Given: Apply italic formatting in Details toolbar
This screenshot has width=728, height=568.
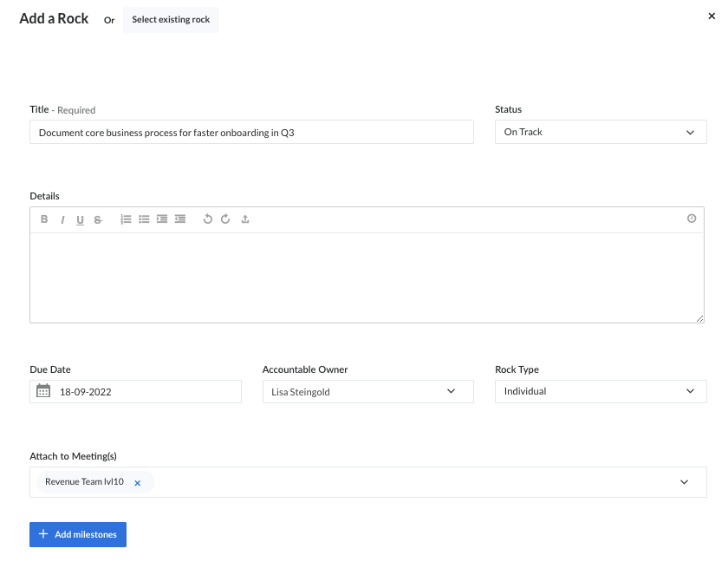Looking at the screenshot, I should [x=62, y=220].
